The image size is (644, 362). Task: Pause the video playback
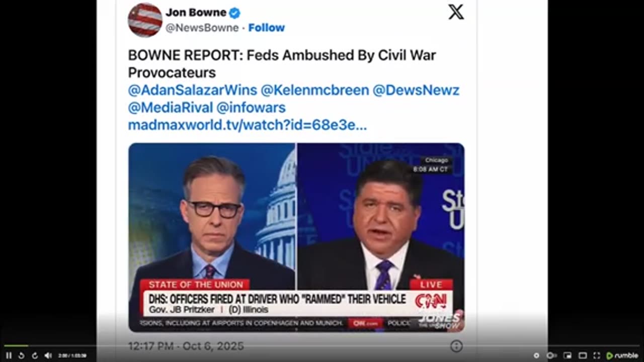coord(9,355)
